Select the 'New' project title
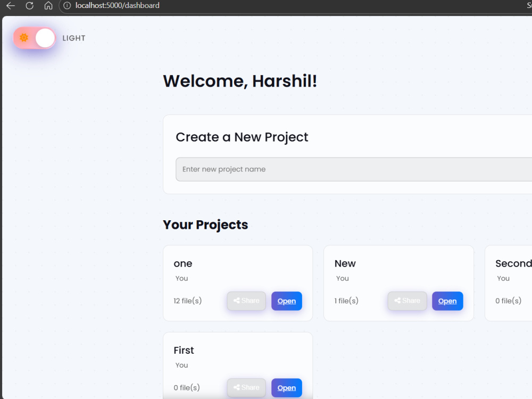Screen dimensions: 532x399 (x=345, y=264)
